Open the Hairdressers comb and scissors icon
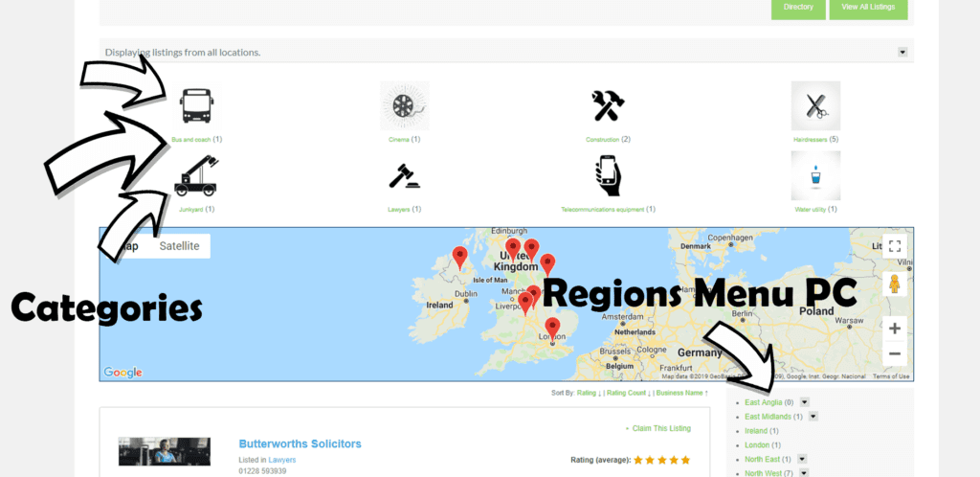Viewport: 980px width, 477px height. (815, 105)
